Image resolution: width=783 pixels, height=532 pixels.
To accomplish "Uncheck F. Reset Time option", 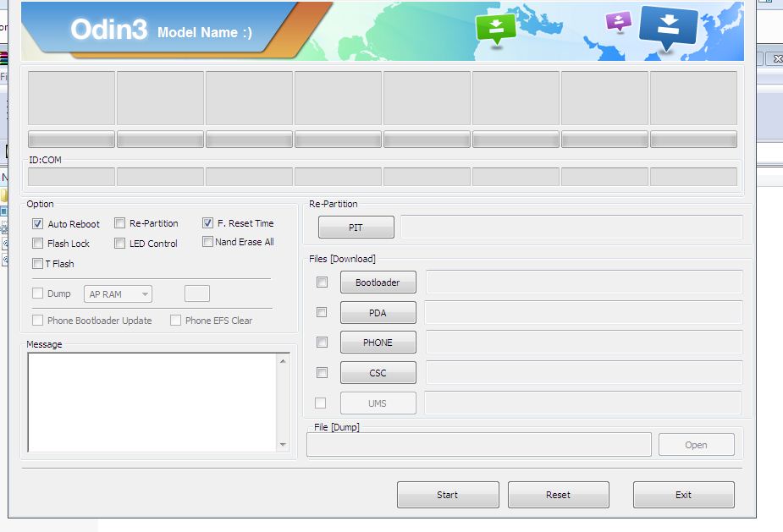I will 207,223.
